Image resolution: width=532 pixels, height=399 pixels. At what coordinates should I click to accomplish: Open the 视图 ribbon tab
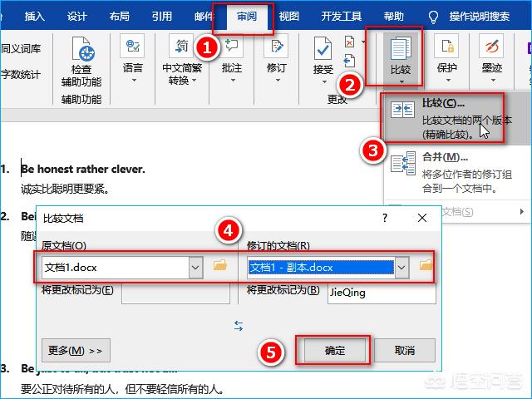click(288, 16)
